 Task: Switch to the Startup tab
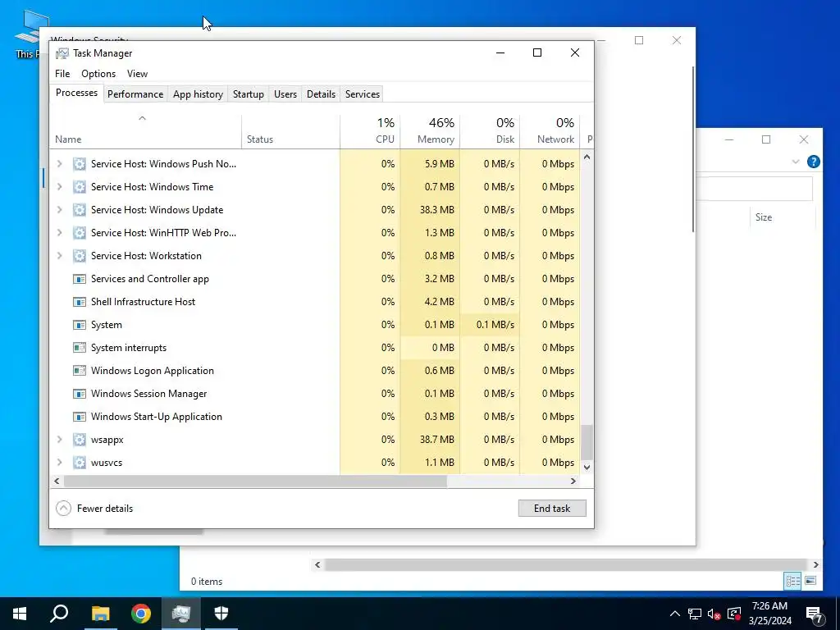(248, 94)
